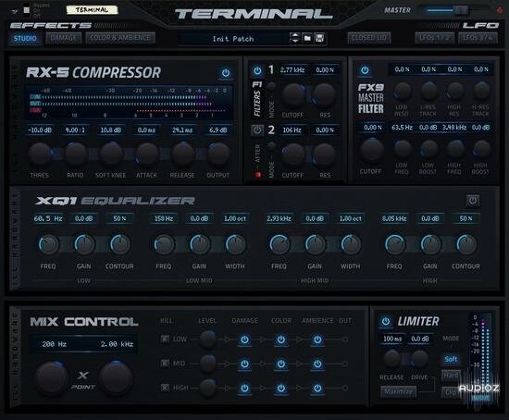Click the Low band Level knob

coord(207,340)
